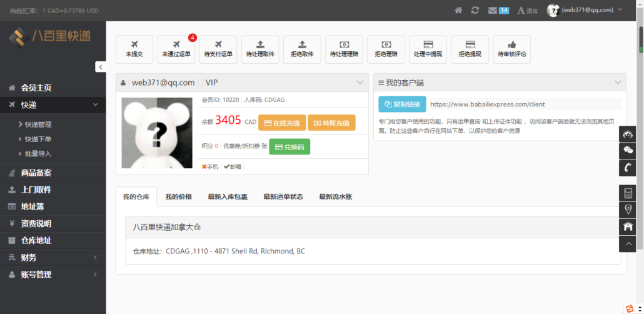Open the shipping calculator floating icon
Image resolution: width=644 pixels, height=314 pixels.
click(x=628, y=193)
